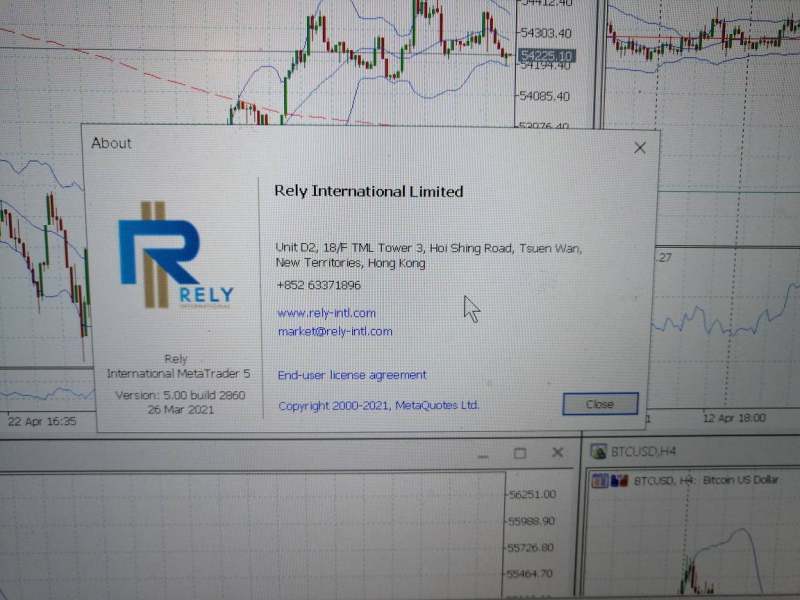Screen dimensions: 800x600
Task: Click the About dialog title
Action: point(111,143)
